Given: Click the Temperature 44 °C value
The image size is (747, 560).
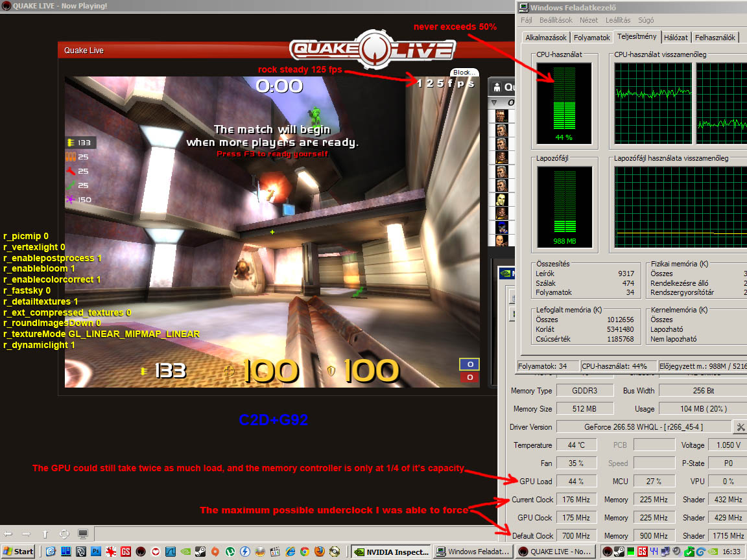Looking at the screenshot, I should point(576,445).
